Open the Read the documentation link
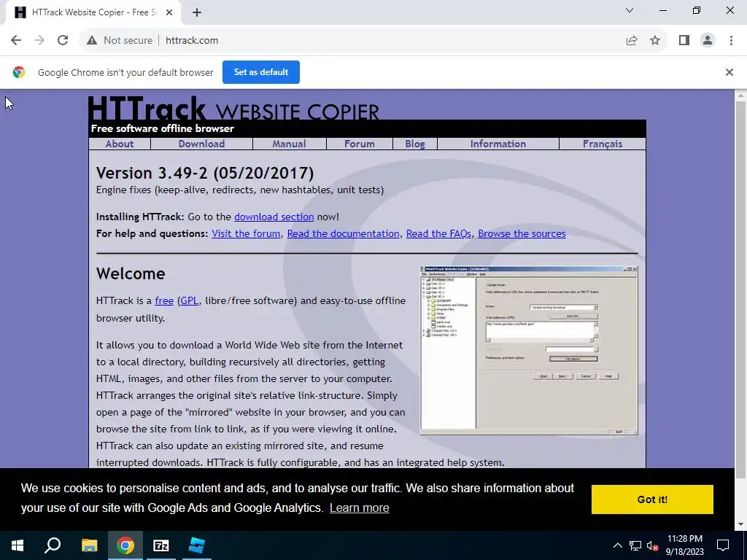Image resolution: width=747 pixels, height=560 pixels. 343,234
